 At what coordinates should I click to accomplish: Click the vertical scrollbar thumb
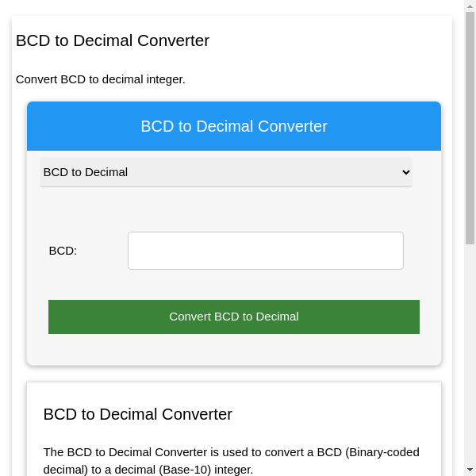pos(470,127)
